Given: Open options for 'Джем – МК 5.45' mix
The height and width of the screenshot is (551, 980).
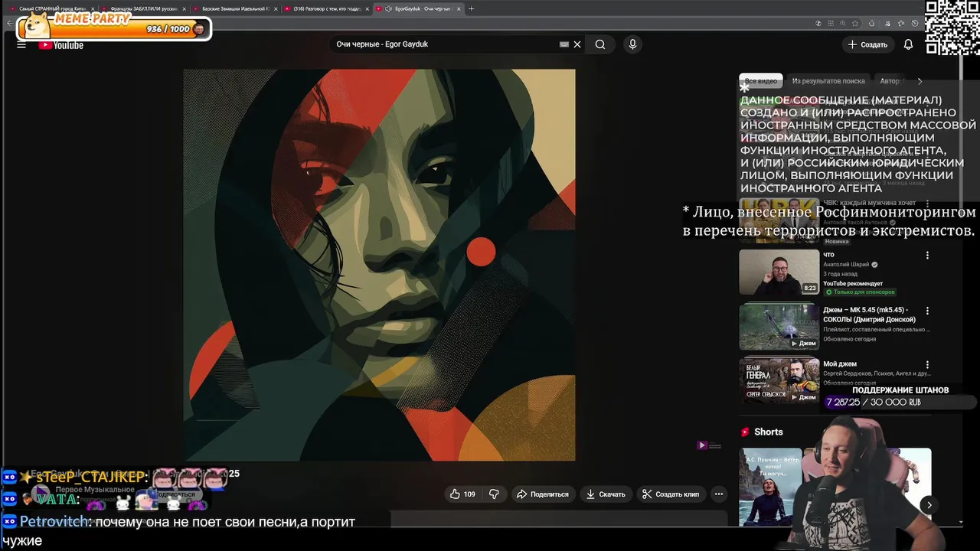Looking at the screenshot, I should tap(927, 311).
